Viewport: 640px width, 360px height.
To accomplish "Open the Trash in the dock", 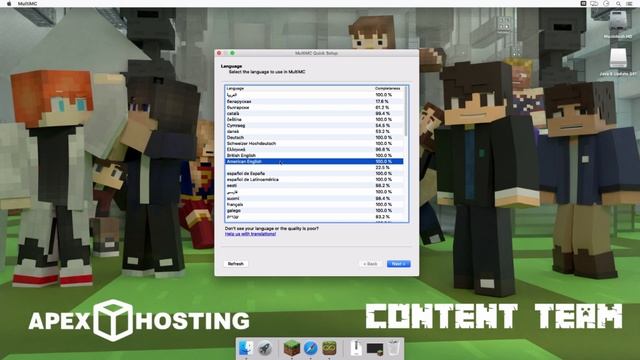I will 394,348.
